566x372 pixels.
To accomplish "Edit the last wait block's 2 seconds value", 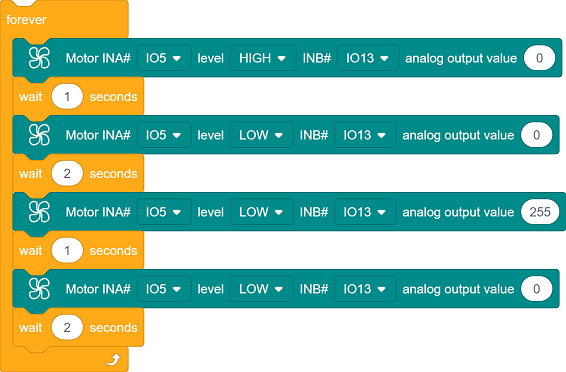I will click(67, 327).
